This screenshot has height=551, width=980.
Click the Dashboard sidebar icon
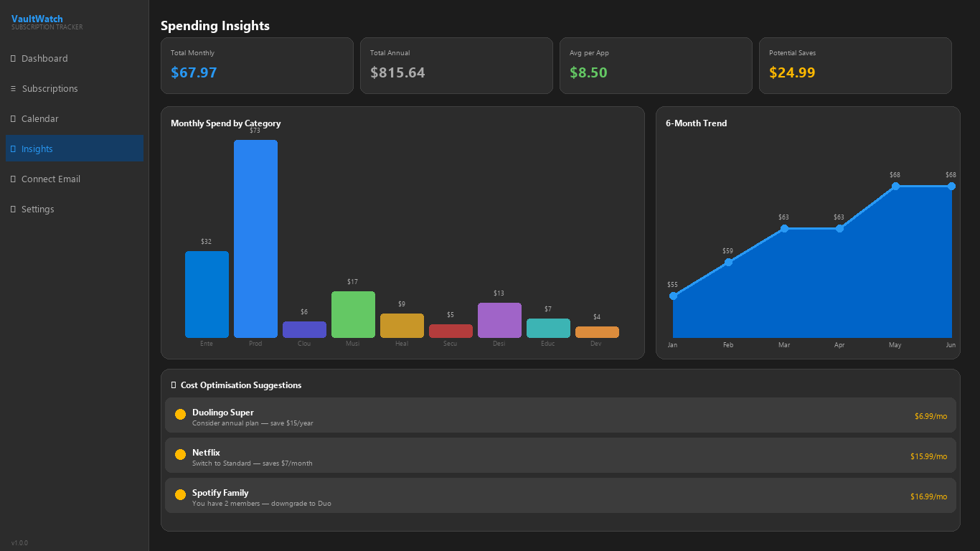(14, 59)
